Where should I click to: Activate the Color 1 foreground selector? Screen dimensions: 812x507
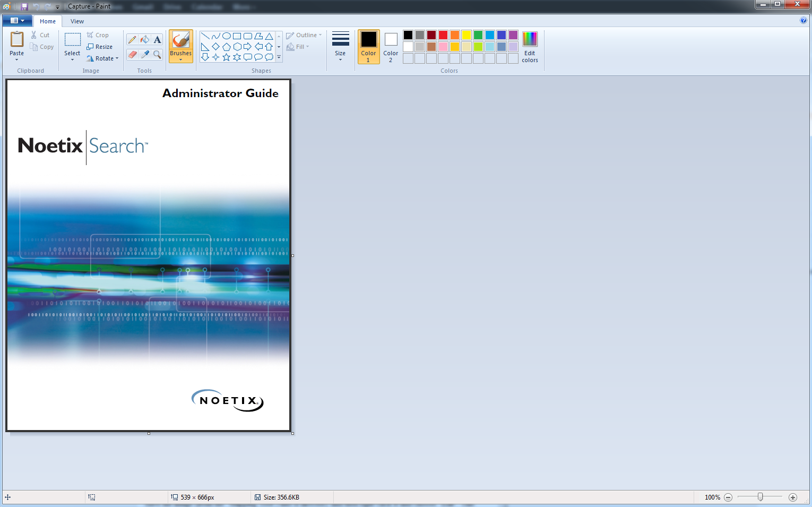tap(369, 47)
